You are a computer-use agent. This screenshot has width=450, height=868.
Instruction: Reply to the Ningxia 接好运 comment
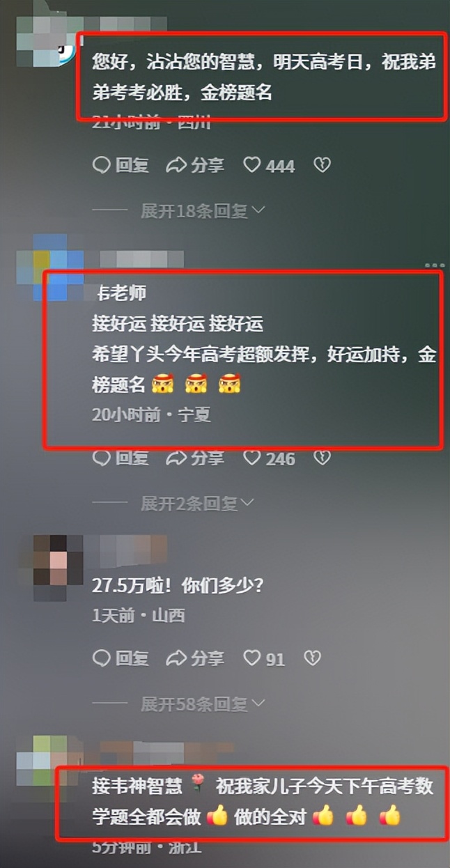tap(121, 458)
